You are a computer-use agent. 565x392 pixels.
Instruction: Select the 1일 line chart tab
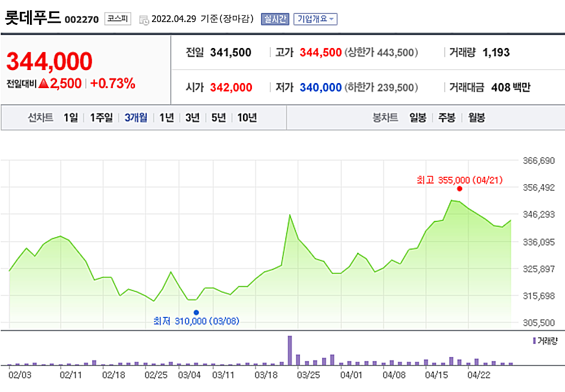71,117
